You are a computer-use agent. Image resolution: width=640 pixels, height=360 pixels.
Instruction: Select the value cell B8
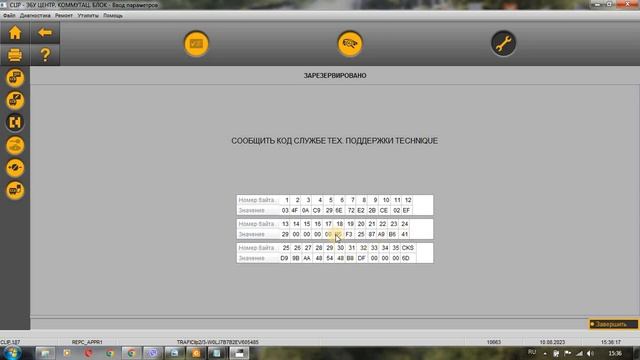[x=350, y=258]
